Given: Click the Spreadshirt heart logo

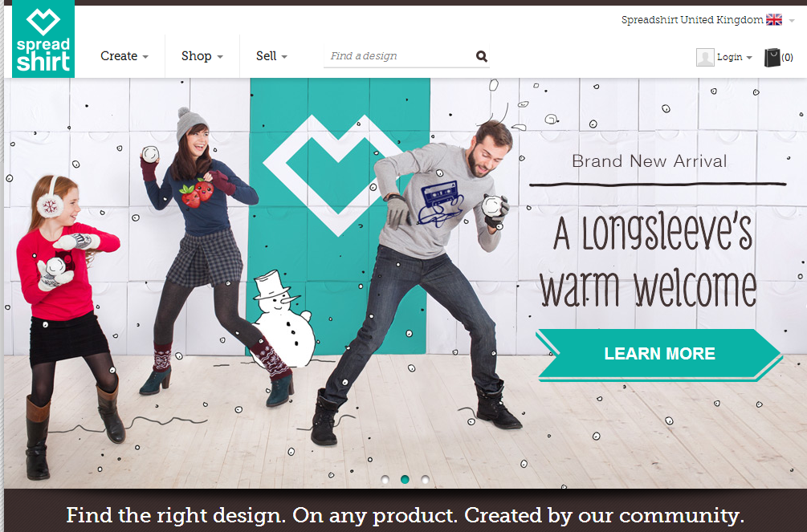Looking at the screenshot, I should click(43, 39).
